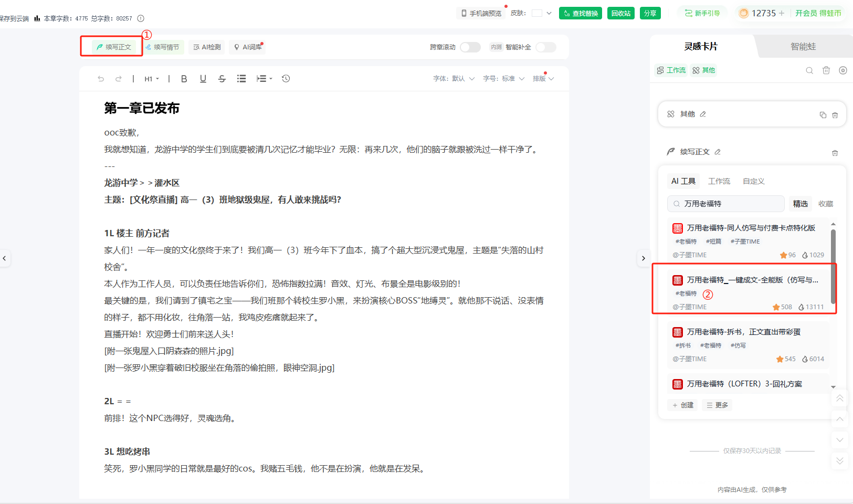
Task: Click the 万用老福特 search field
Action: pyautogui.click(x=726, y=204)
